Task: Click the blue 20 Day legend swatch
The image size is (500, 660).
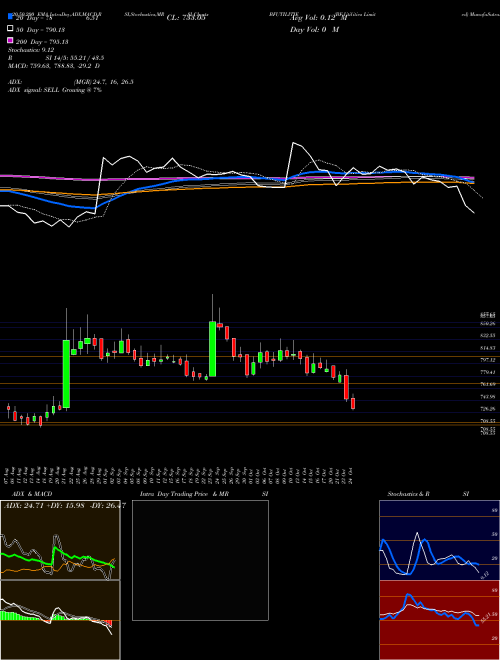Action: pos(10,17)
